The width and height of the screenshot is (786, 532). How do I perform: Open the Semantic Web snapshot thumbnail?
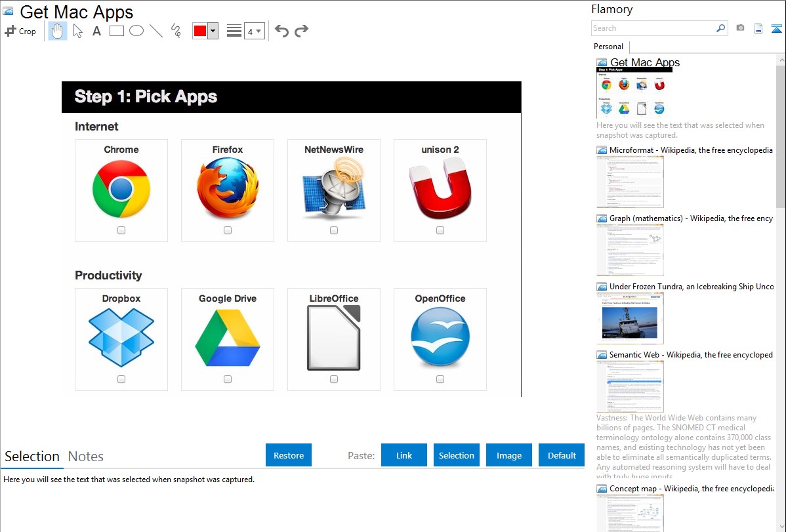pos(630,386)
